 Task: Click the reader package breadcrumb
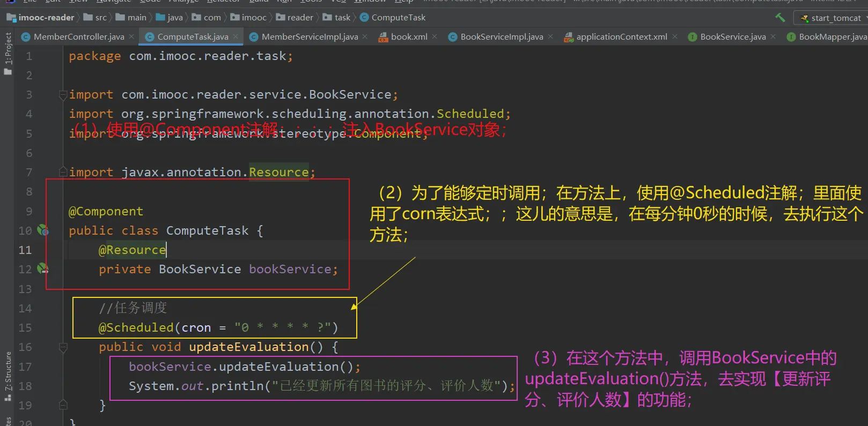point(295,18)
